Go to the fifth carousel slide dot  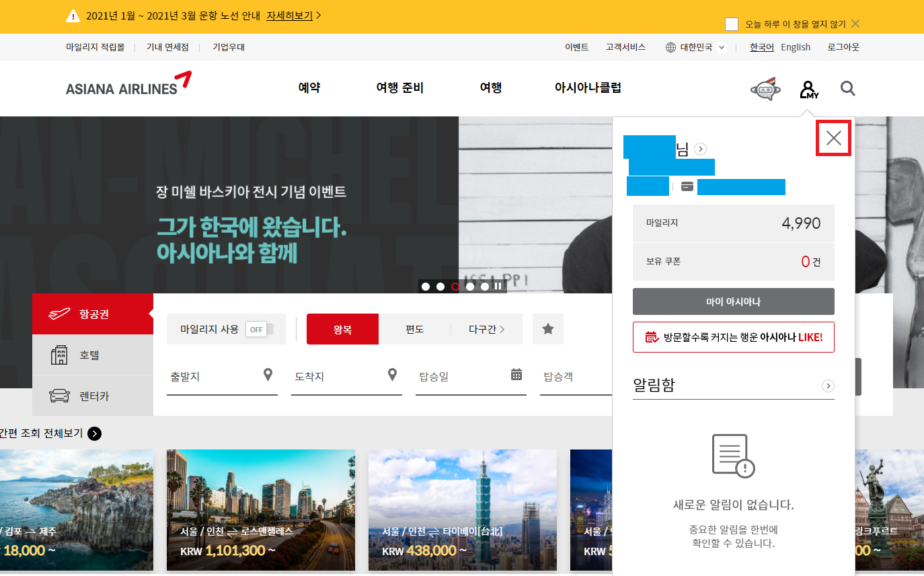pyautogui.click(x=485, y=287)
